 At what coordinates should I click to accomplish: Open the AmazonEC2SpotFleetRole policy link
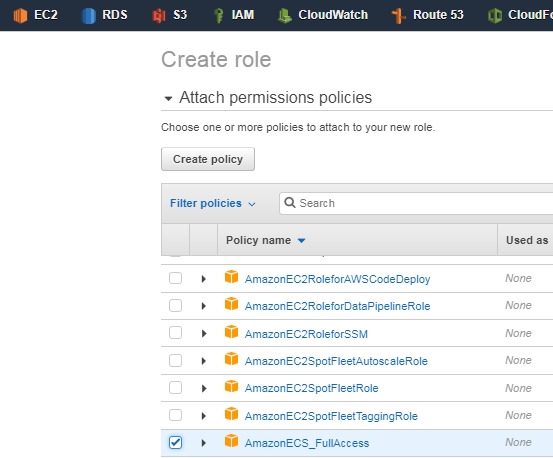point(311,388)
